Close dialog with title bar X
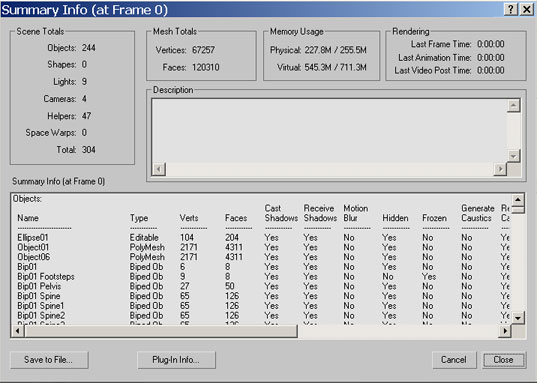The image size is (537, 383). 526,9
